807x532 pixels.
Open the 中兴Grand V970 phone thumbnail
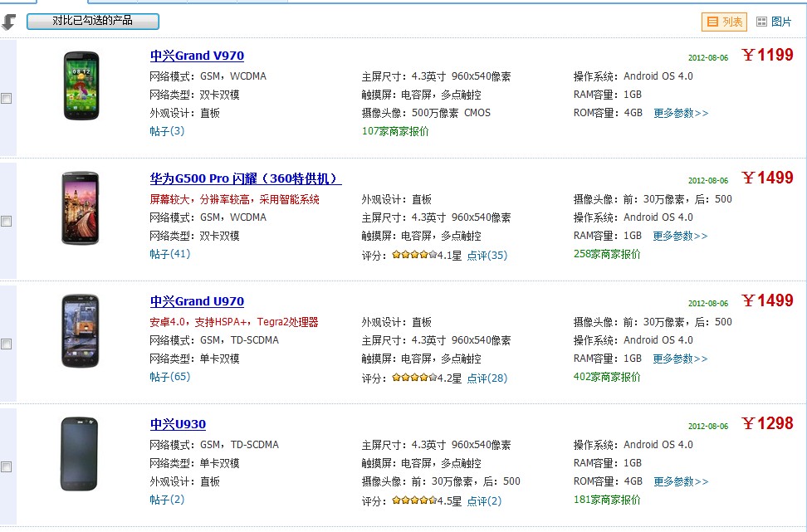coord(81,85)
